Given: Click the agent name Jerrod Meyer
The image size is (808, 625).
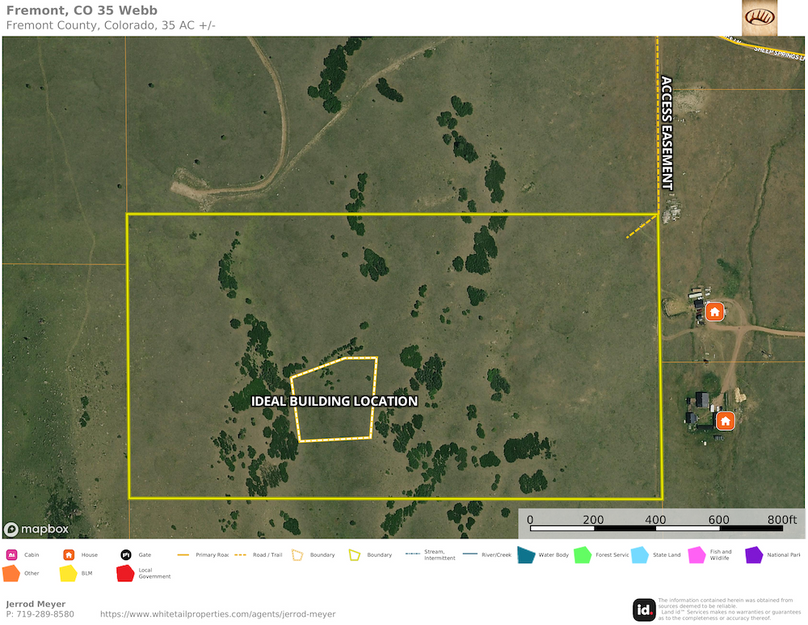Looking at the screenshot, I should point(36,604).
